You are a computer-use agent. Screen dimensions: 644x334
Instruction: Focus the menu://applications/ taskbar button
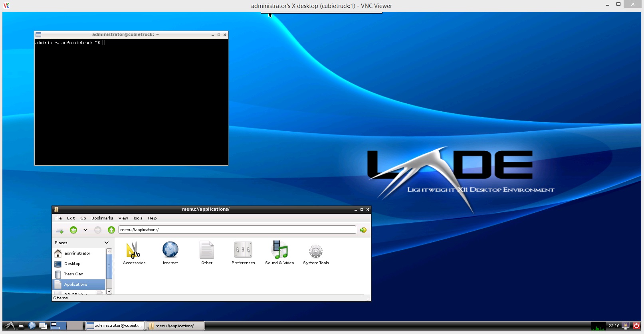coord(176,326)
